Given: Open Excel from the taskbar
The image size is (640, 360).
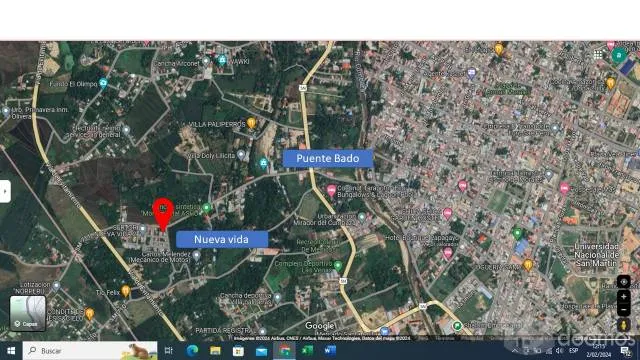Looking at the screenshot, I should (307, 351).
